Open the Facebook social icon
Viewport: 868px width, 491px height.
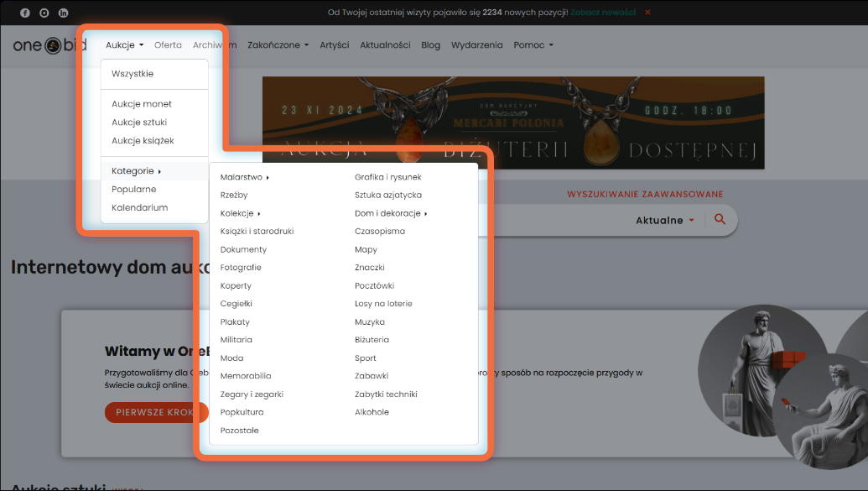coord(25,13)
